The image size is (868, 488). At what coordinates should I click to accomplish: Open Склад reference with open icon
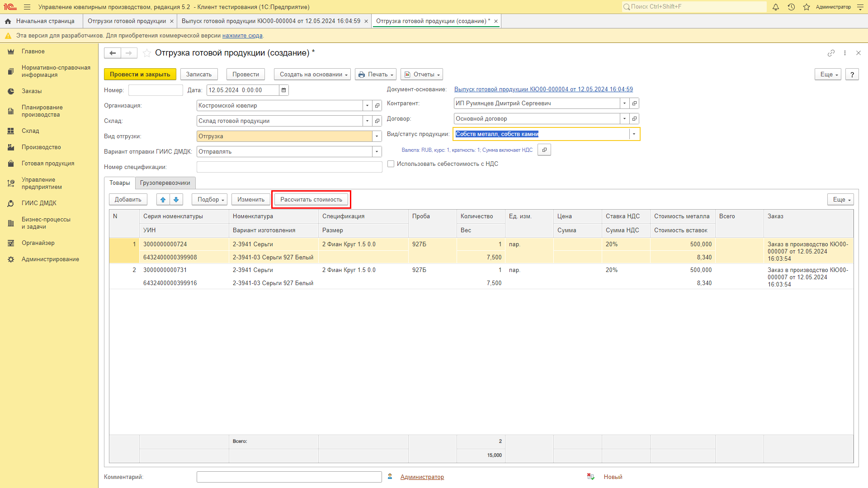point(377,121)
